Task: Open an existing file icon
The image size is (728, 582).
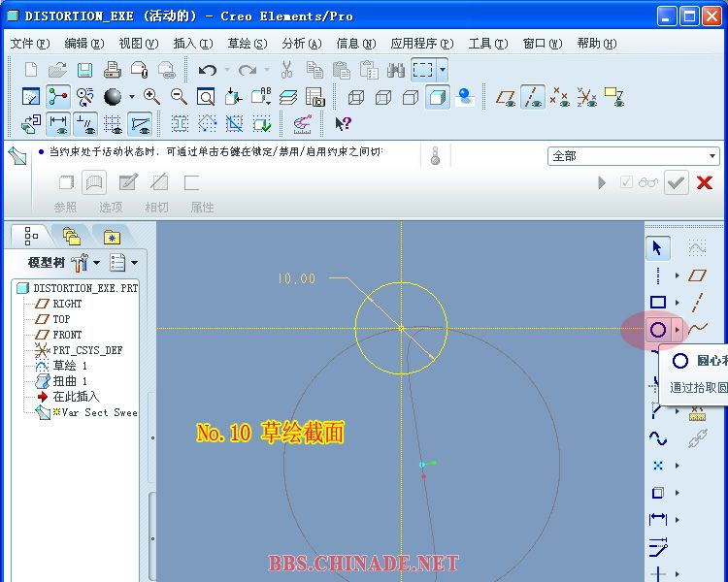Action: [x=57, y=70]
